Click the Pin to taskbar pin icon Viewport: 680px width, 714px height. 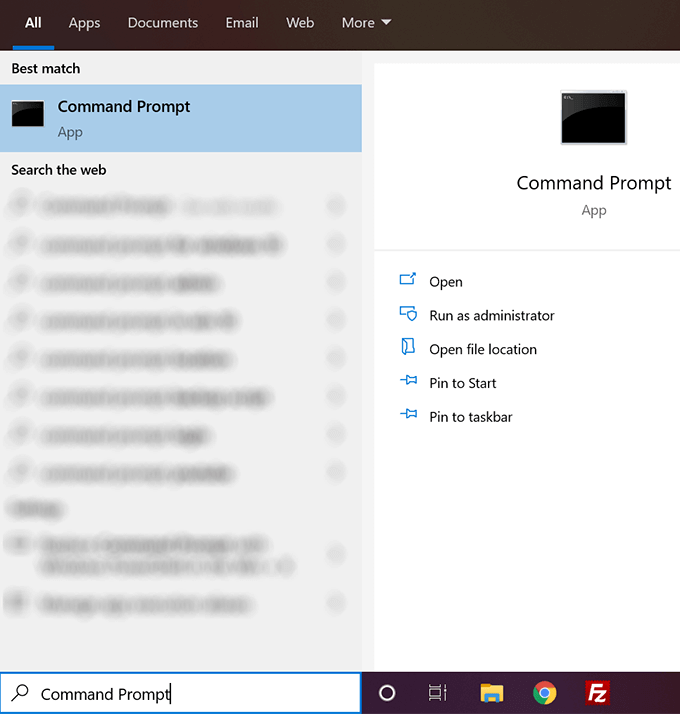(x=408, y=416)
